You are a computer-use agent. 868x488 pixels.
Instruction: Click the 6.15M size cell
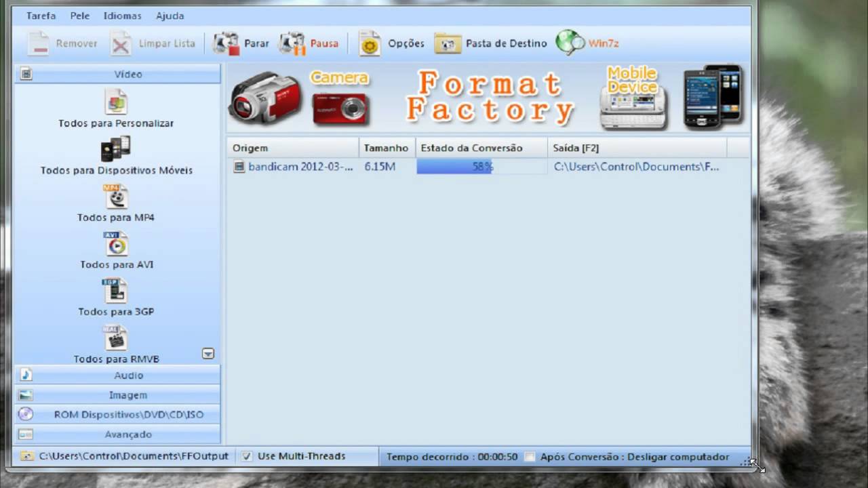click(380, 167)
